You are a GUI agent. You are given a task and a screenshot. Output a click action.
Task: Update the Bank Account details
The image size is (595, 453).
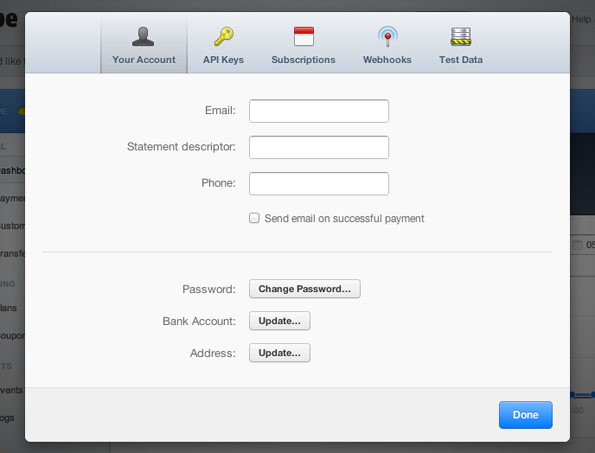[x=280, y=321]
